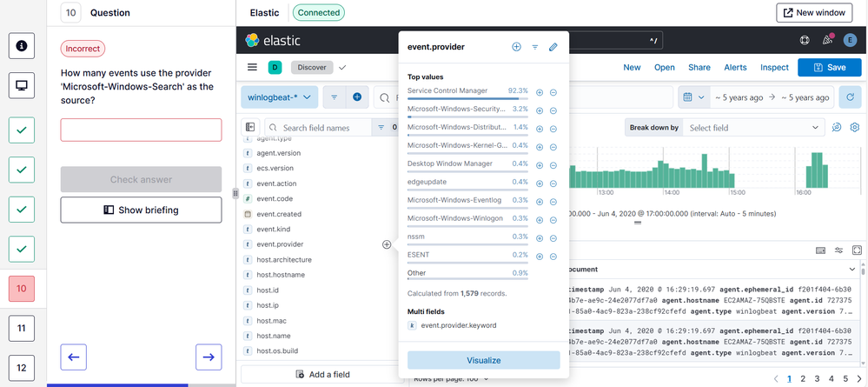Click the Visualize button
This screenshot has height=387, width=868.
point(483,360)
